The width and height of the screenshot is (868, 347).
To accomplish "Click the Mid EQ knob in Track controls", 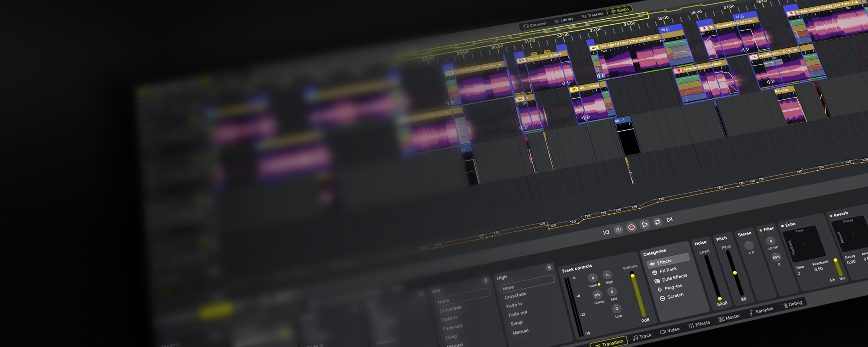I will [x=612, y=292].
